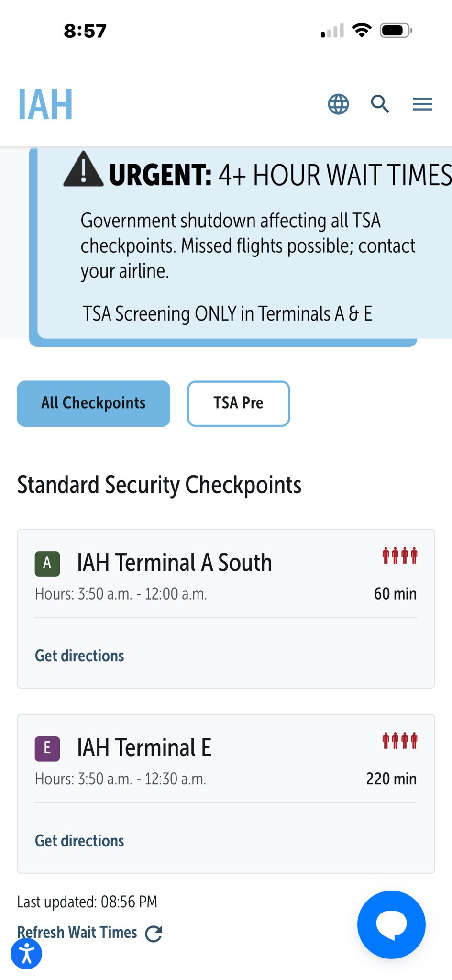Tap Terminal E crowd level icon
The image size is (452, 980).
pos(399,741)
